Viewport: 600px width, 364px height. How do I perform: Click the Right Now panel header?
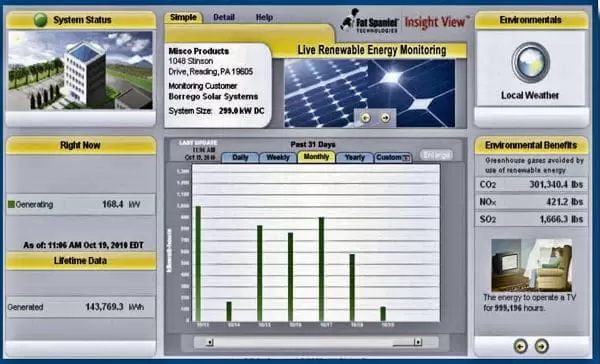pyautogui.click(x=81, y=145)
